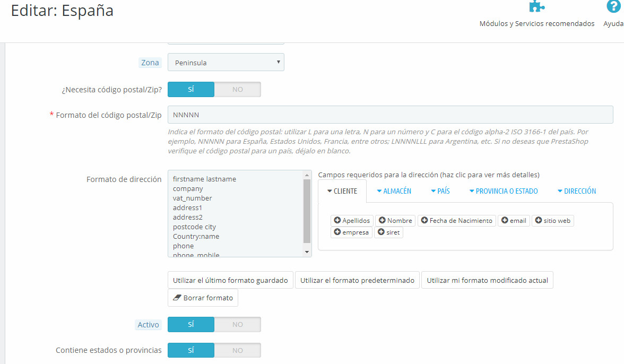
Task: Open Módulos y Servicios recomendados puzzle icon
Action: click(x=536, y=6)
